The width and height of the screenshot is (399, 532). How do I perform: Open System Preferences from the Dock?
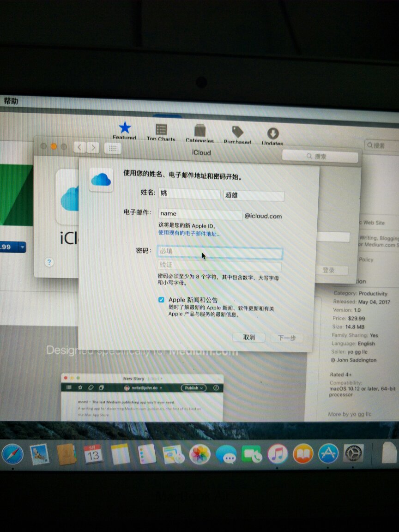353,453
